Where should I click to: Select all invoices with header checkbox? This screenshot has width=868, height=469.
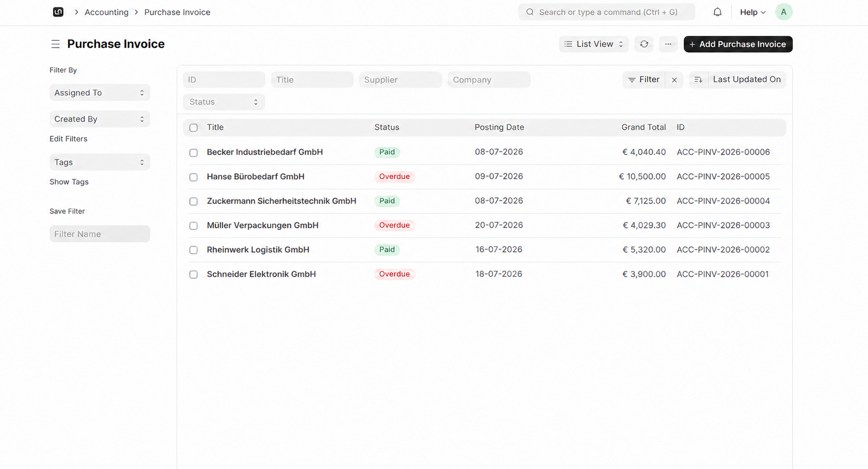pos(193,128)
